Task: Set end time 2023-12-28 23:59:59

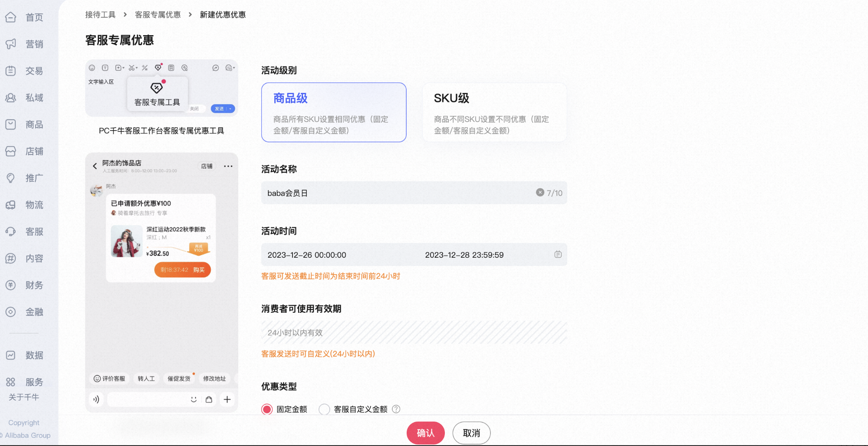Action: 464,255
